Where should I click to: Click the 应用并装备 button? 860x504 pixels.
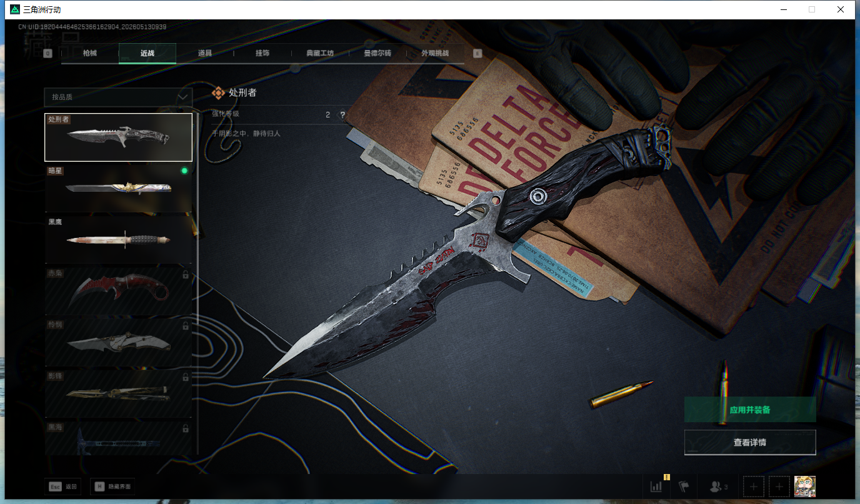[750, 410]
